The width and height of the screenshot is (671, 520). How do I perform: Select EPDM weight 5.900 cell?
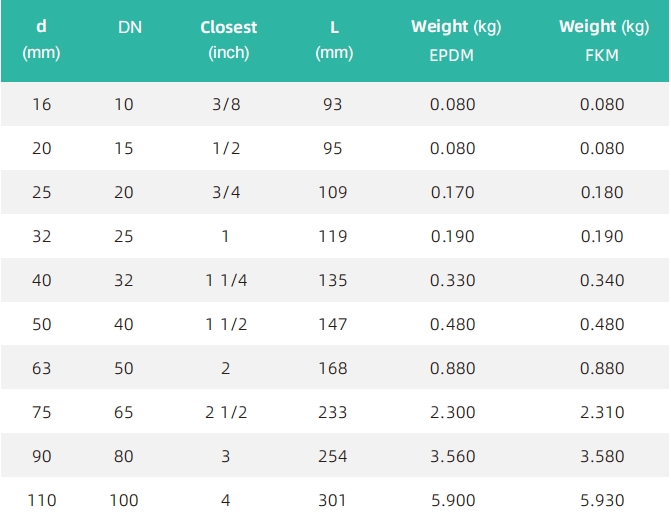(x=453, y=500)
